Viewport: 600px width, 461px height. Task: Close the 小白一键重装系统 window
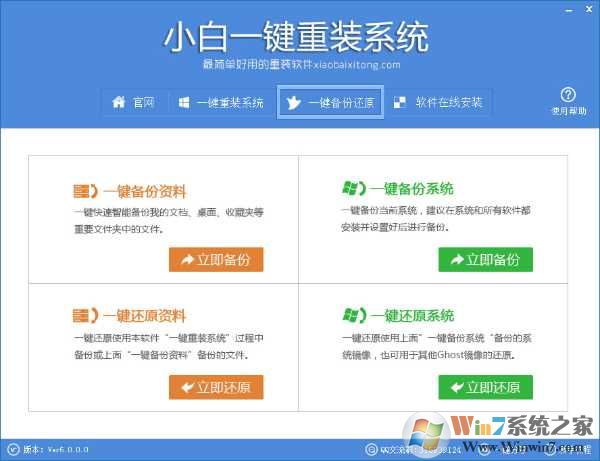[x=589, y=10]
